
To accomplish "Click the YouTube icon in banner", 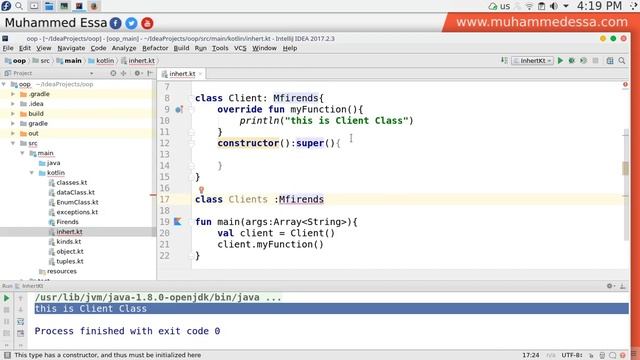I will click(x=147, y=23).
